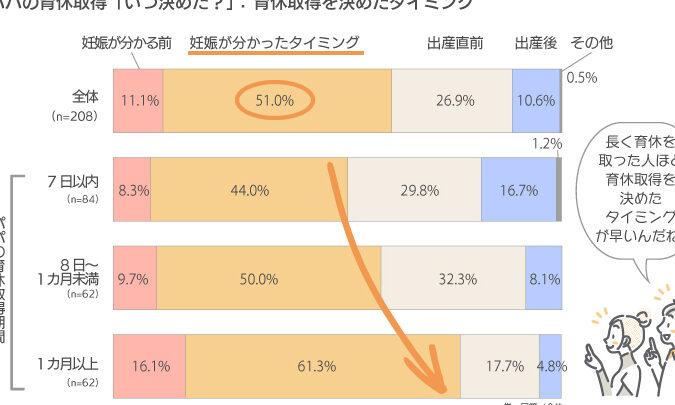Click the 出産直前 legend label
This screenshot has width=675, height=405.
tap(455, 43)
